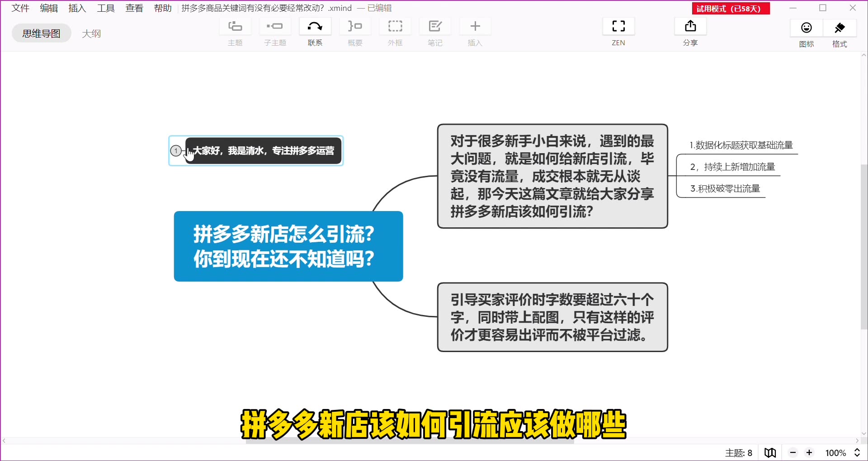Click the 插入 plus icon in toolbar

[x=475, y=26]
